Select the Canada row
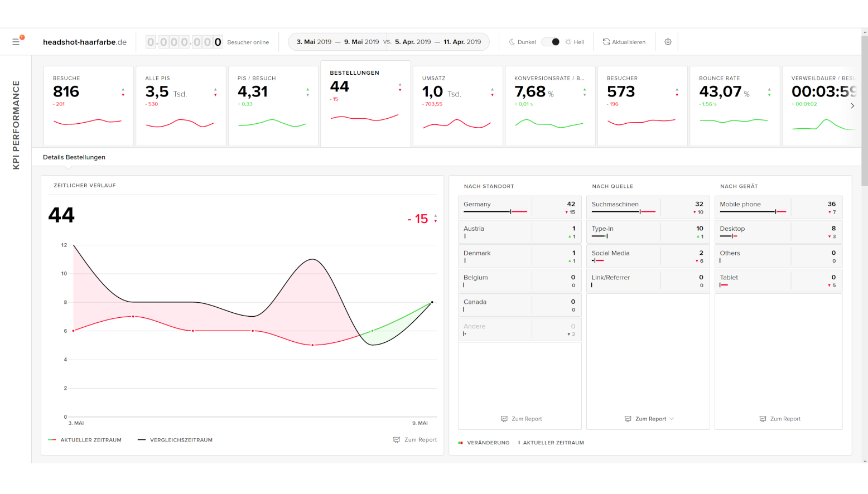The image size is (868, 494). 520,305
